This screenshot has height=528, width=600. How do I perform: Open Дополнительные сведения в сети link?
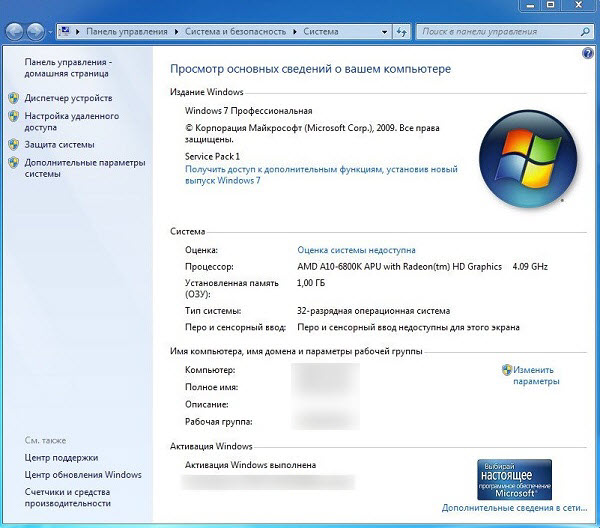tap(514, 508)
